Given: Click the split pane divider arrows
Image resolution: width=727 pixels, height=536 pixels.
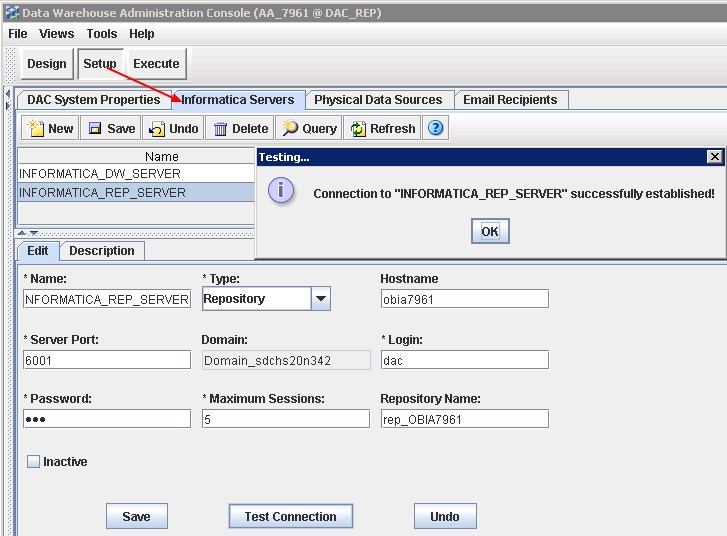Looking at the screenshot, I should pos(28,232).
